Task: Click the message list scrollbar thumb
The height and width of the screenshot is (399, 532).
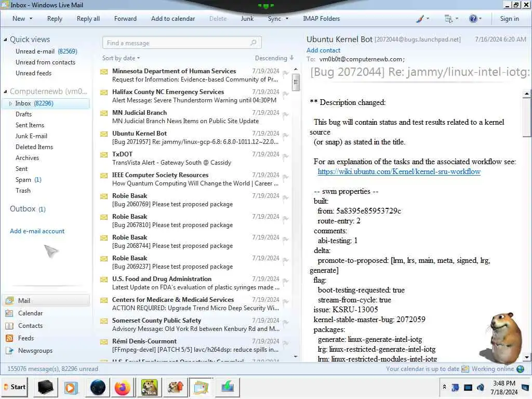Action: (x=296, y=83)
